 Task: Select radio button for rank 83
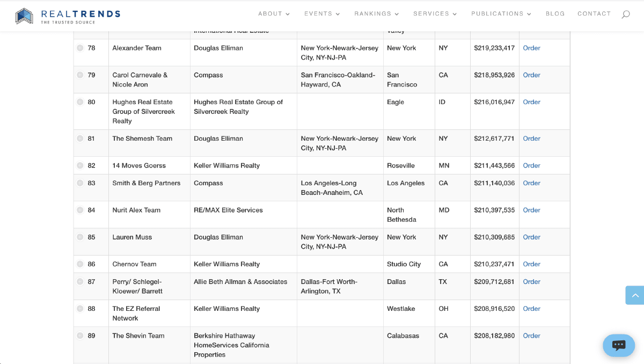point(80,183)
